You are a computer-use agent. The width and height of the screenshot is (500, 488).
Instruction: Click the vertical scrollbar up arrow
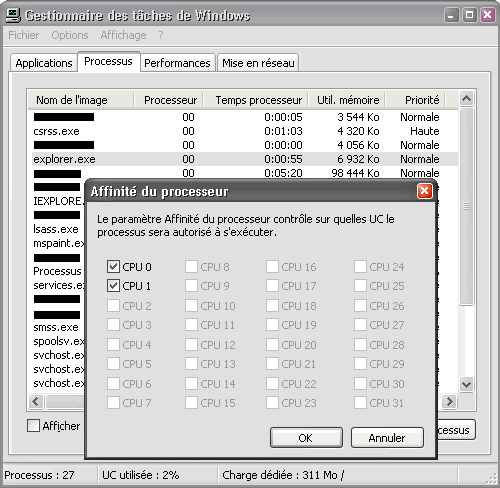click(466, 98)
